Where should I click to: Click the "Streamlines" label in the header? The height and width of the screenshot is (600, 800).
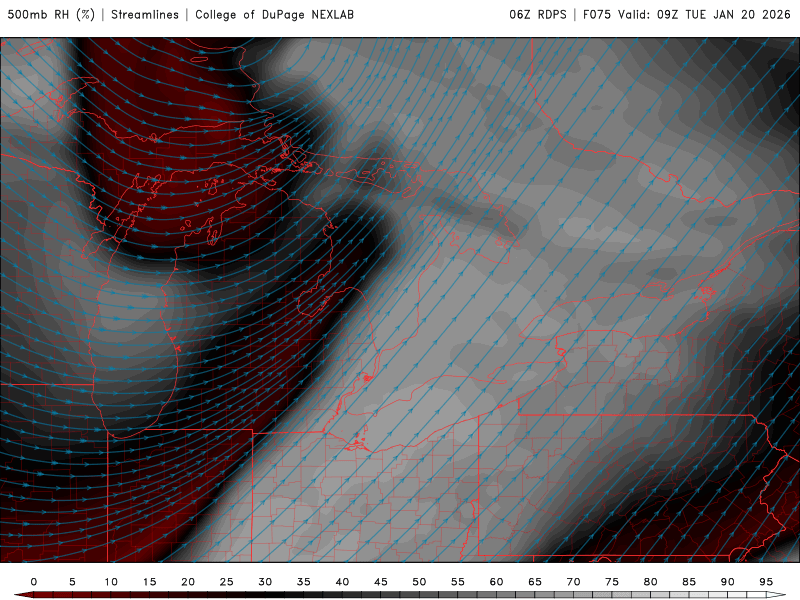coord(145,14)
